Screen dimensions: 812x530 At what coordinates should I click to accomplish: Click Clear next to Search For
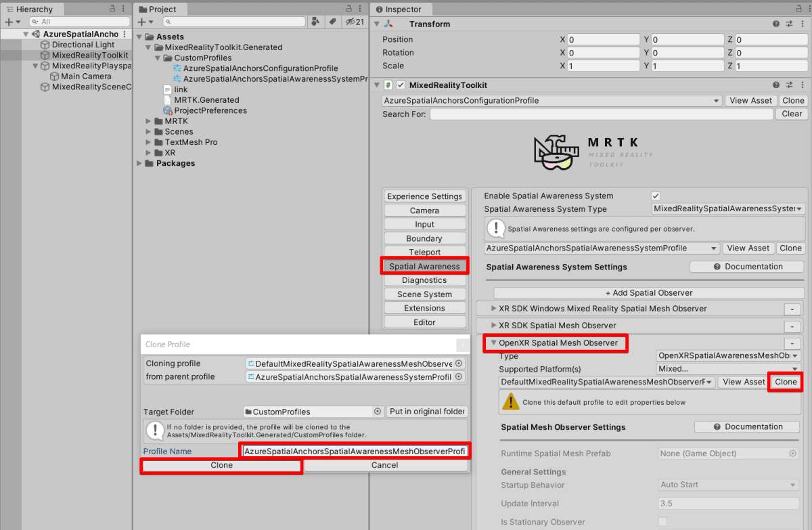[792, 114]
